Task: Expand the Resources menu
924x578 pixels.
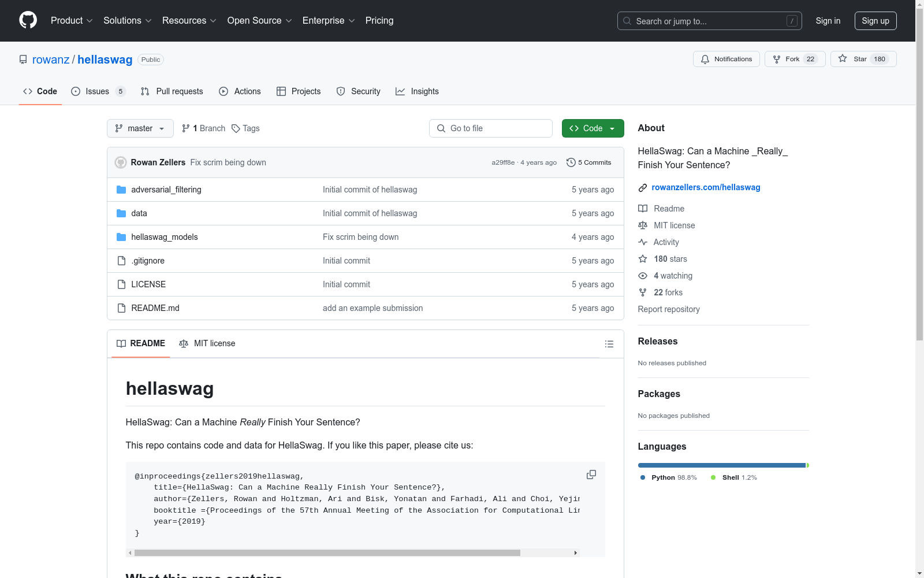Action: tap(189, 20)
